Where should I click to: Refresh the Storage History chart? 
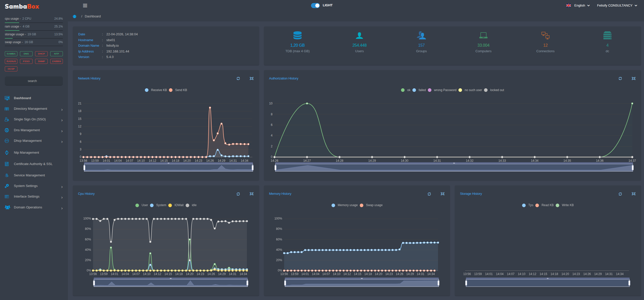coord(620,194)
